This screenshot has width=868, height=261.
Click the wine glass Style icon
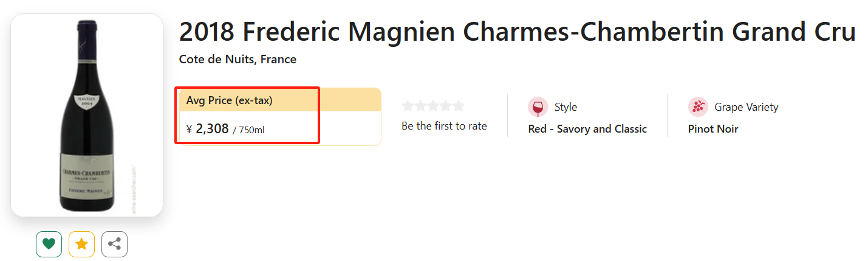(538, 107)
